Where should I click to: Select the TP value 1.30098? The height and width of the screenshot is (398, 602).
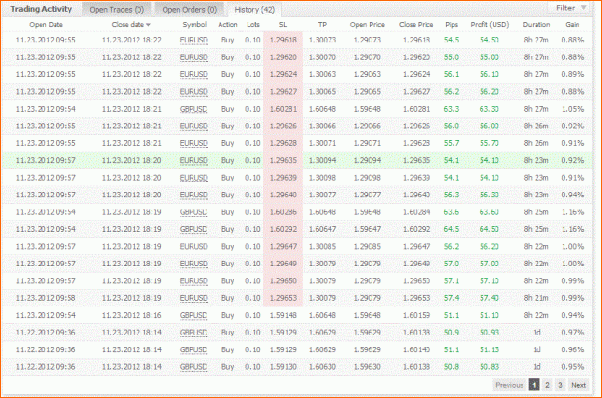tap(322, 178)
